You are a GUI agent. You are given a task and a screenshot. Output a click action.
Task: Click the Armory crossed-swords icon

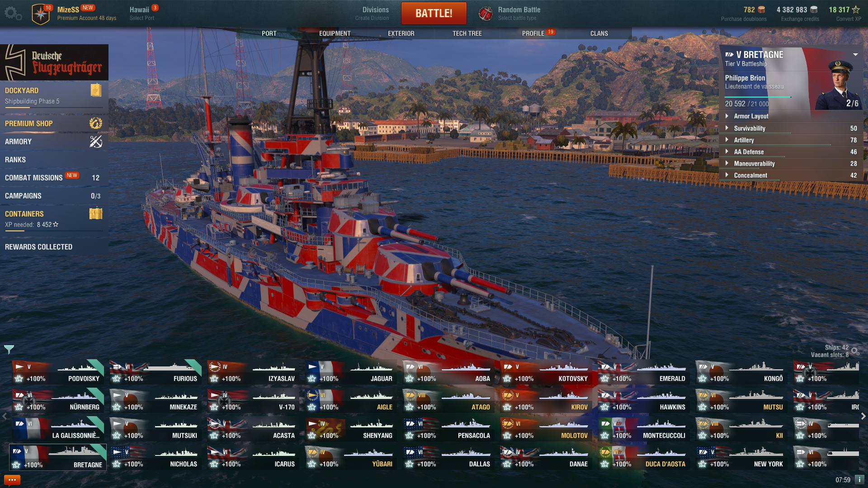96,141
